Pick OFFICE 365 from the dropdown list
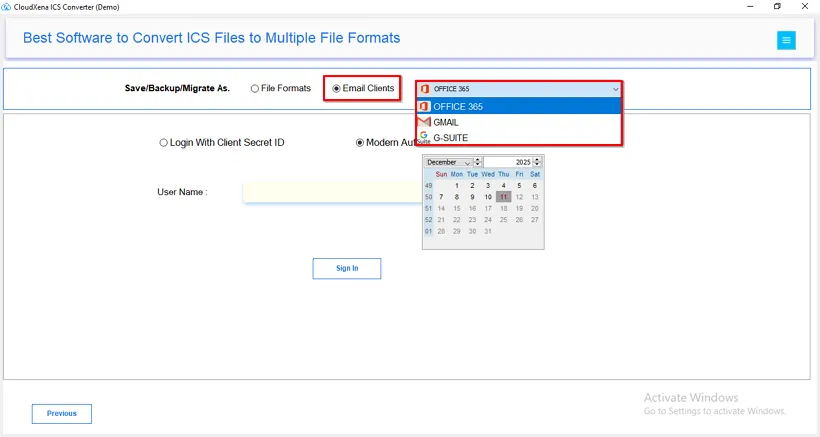Screen dimensions: 820x437 point(519,106)
